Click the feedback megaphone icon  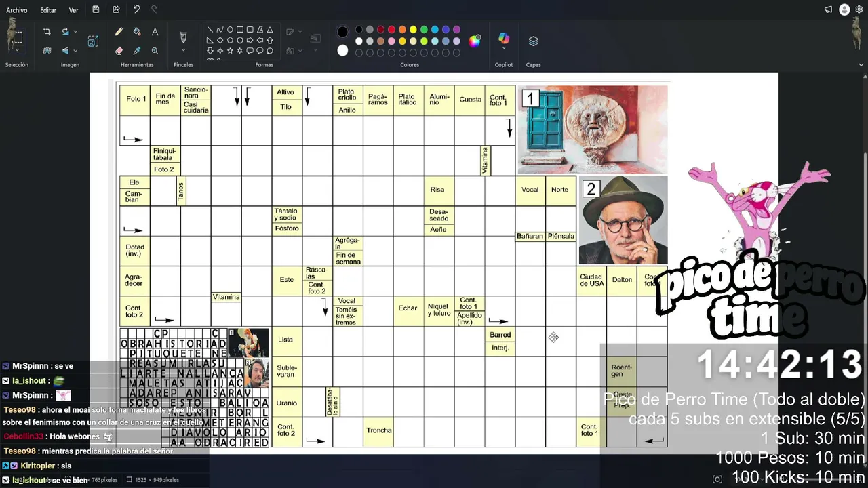828,9
